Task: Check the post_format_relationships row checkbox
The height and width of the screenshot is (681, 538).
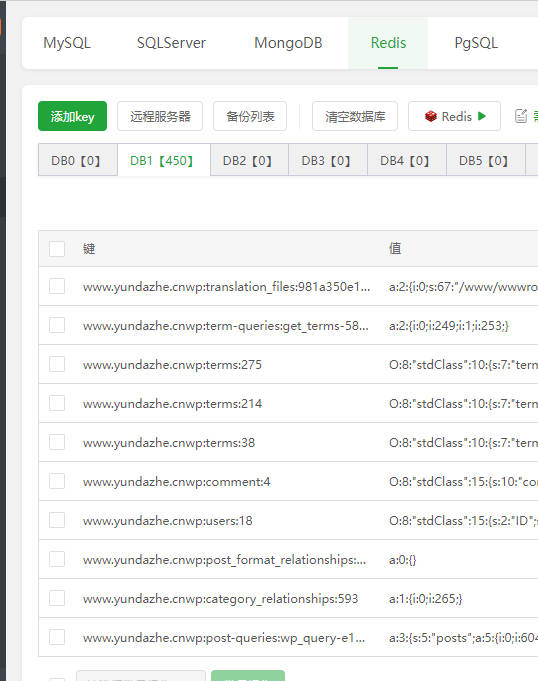Action: coord(57,559)
